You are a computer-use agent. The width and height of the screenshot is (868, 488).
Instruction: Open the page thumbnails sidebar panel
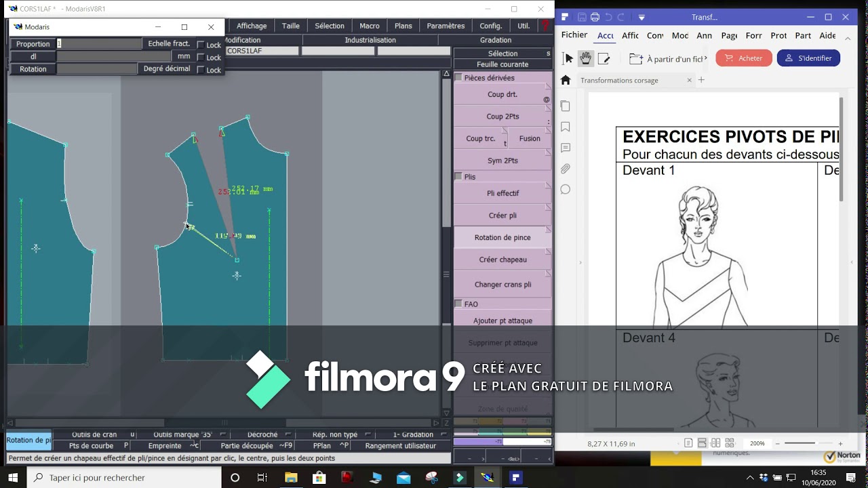pyautogui.click(x=566, y=106)
